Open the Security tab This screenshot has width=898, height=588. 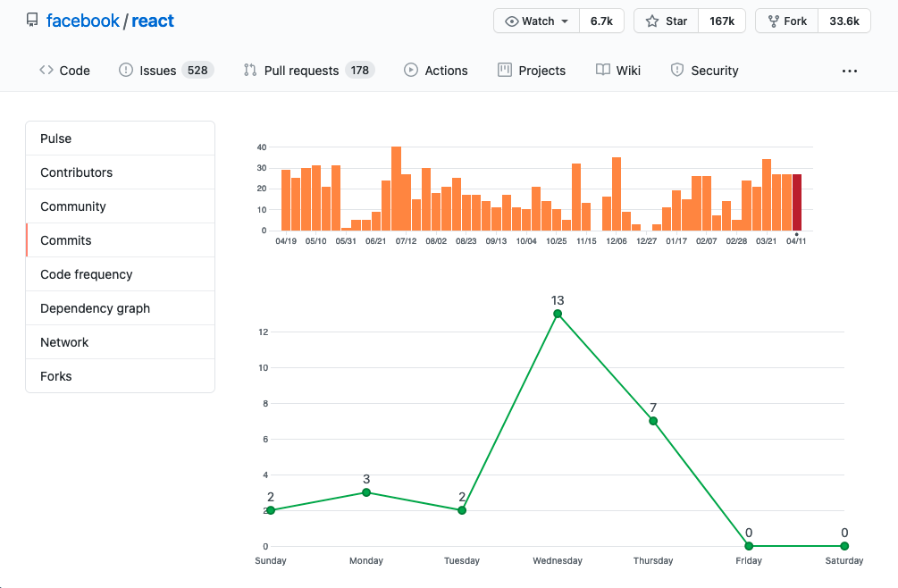704,71
